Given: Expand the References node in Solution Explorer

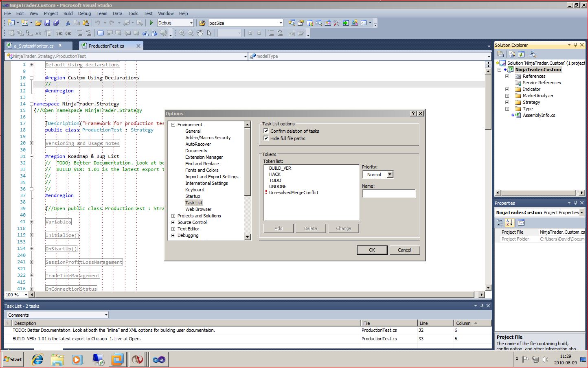Looking at the screenshot, I should (x=507, y=76).
